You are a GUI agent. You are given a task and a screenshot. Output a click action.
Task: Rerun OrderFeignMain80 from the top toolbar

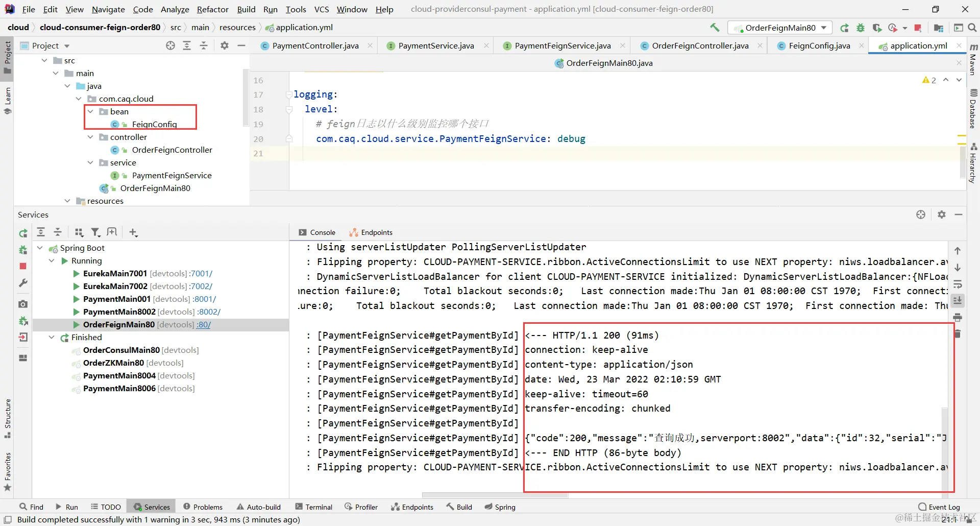pos(845,28)
